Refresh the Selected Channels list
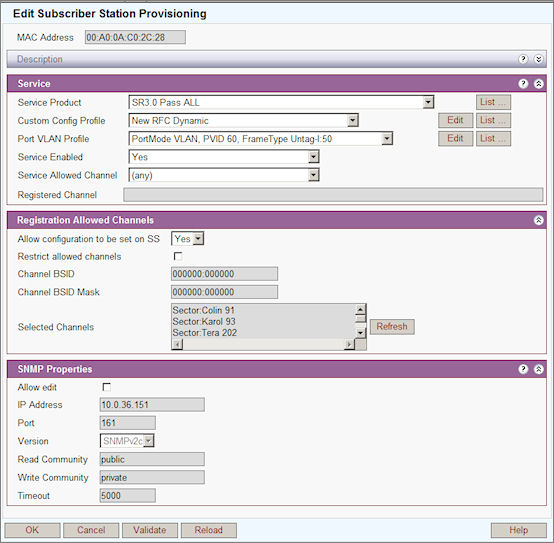The height and width of the screenshot is (543, 554). (x=392, y=326)
